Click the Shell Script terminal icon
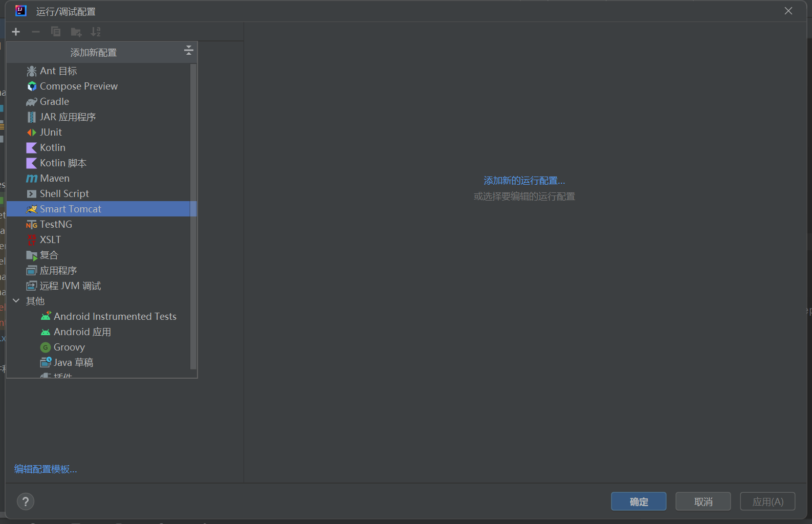Screen dimensions: 812x524 click(32, 194)
